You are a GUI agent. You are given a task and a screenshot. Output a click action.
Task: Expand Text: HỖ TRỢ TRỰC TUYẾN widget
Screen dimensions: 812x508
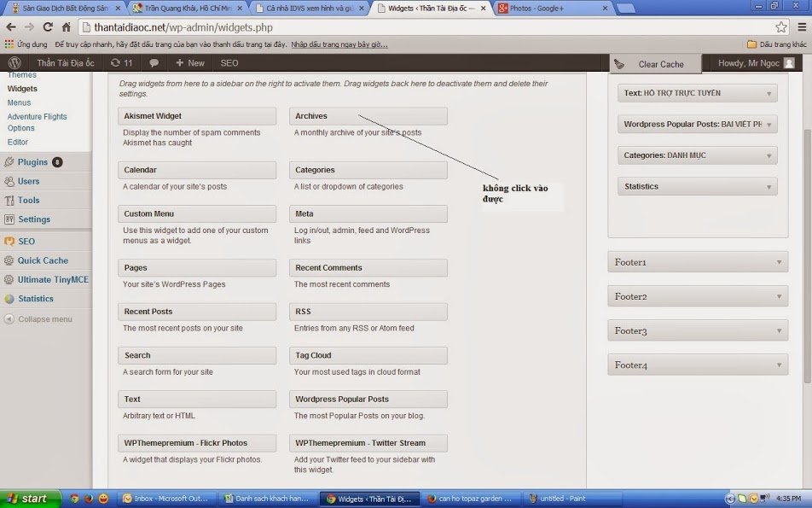click(x=697, y=93)
